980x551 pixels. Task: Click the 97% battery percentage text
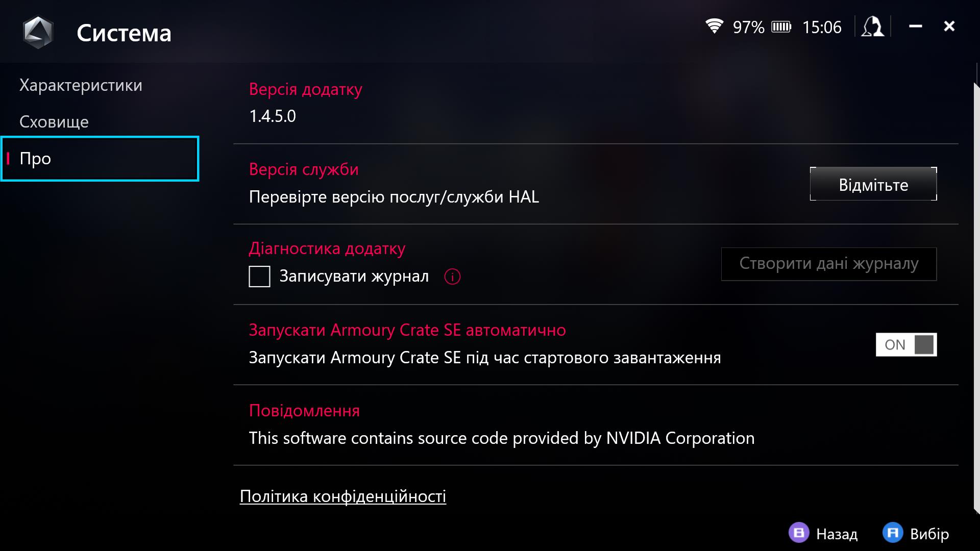coord(748,27)
